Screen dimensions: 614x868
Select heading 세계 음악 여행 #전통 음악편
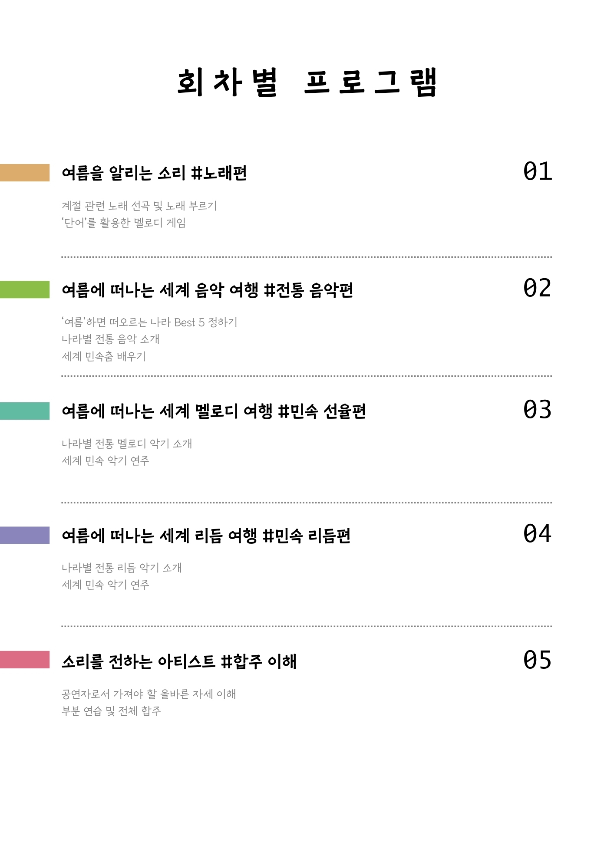207,290
